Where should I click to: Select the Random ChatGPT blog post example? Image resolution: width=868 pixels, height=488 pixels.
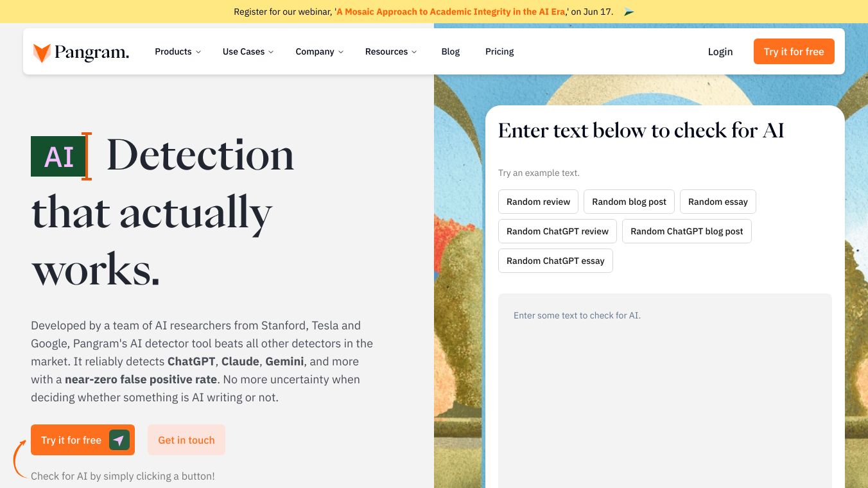[x=687, y=231]
